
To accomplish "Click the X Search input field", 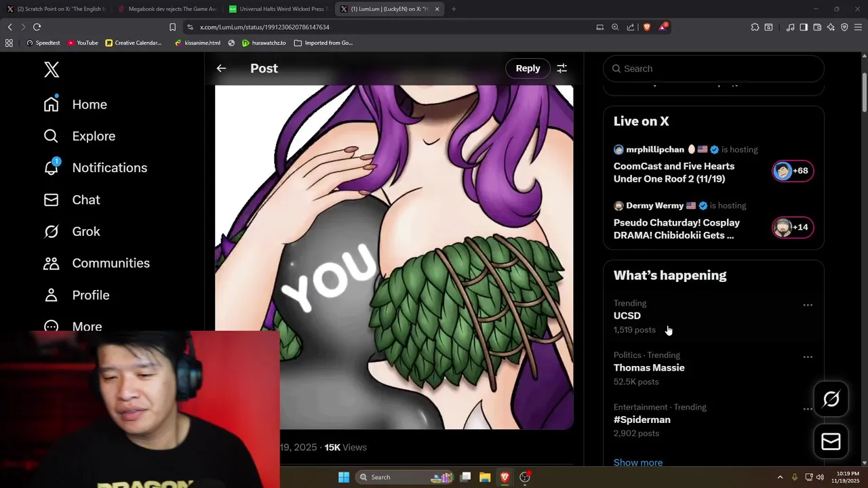I will (713, 68).
